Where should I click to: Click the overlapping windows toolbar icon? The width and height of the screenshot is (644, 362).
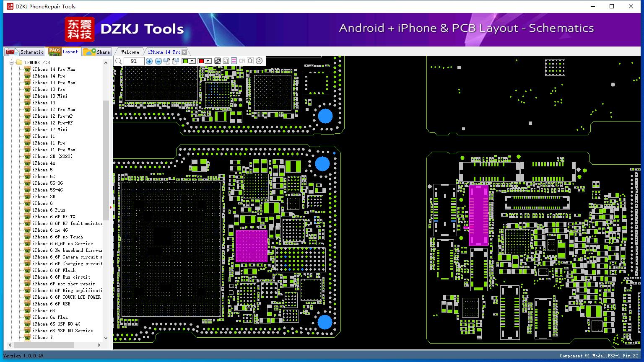pos(218,61)
